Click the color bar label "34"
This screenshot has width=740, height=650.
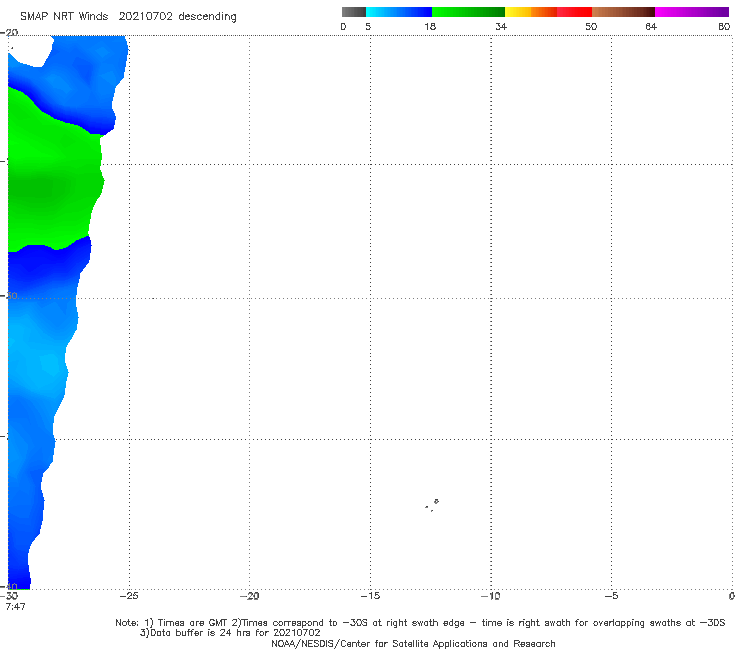coord(501,26)
